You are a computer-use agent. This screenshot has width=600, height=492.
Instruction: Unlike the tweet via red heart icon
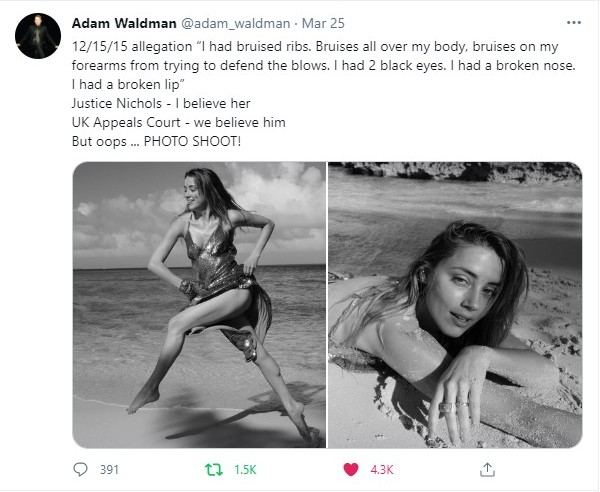pyautogui.click(x=351, y=469)
